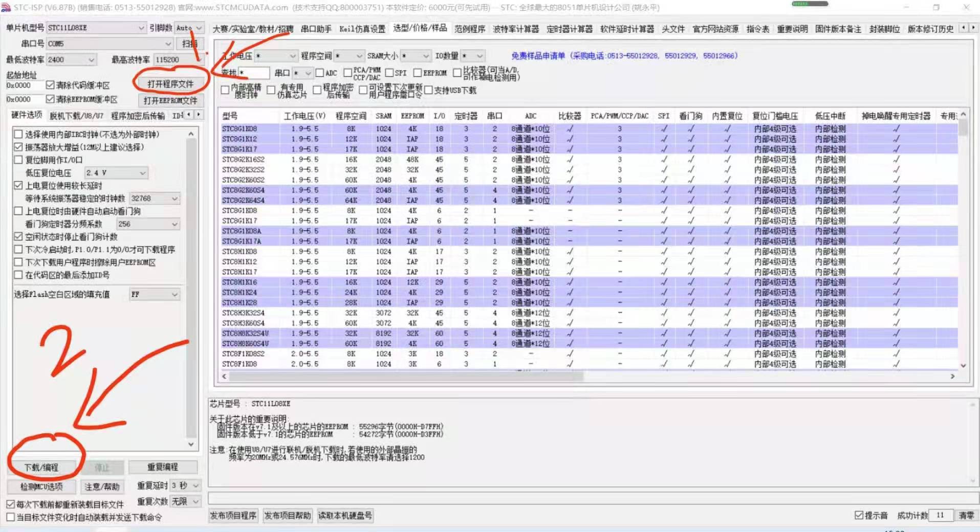
Task: Check the 支持USB下载 filter checkbox
Action: coord(428,90)
